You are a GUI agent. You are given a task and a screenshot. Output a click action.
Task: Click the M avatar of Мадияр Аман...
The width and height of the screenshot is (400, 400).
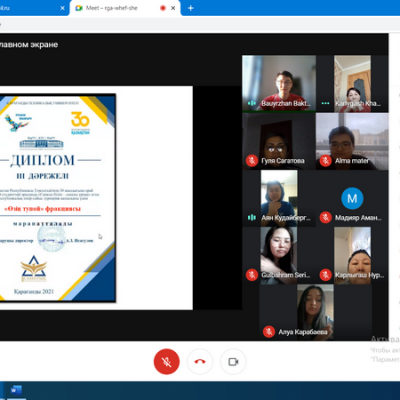pos(352,198)
